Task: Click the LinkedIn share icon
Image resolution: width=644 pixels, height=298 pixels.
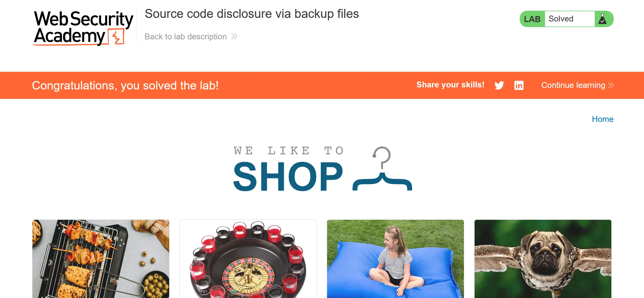Action: click(x=519, y=85)
